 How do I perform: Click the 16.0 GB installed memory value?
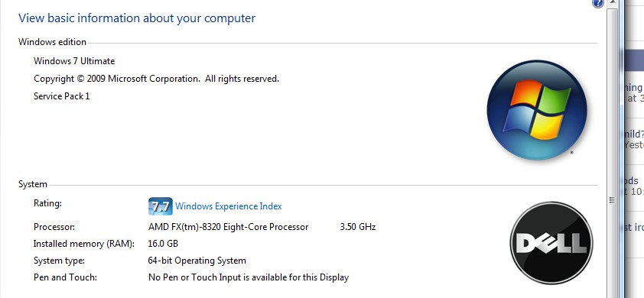[x=163, y=244]
